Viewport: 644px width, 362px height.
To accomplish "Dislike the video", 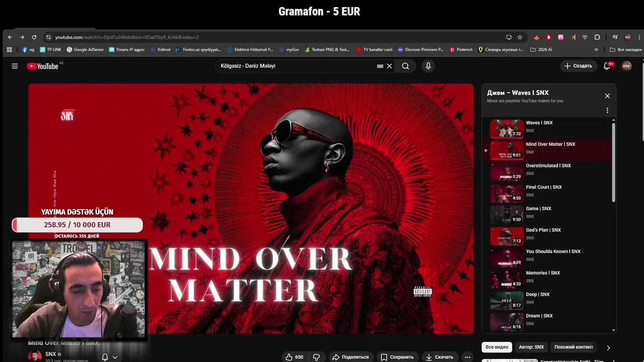I will pos(316,357).
